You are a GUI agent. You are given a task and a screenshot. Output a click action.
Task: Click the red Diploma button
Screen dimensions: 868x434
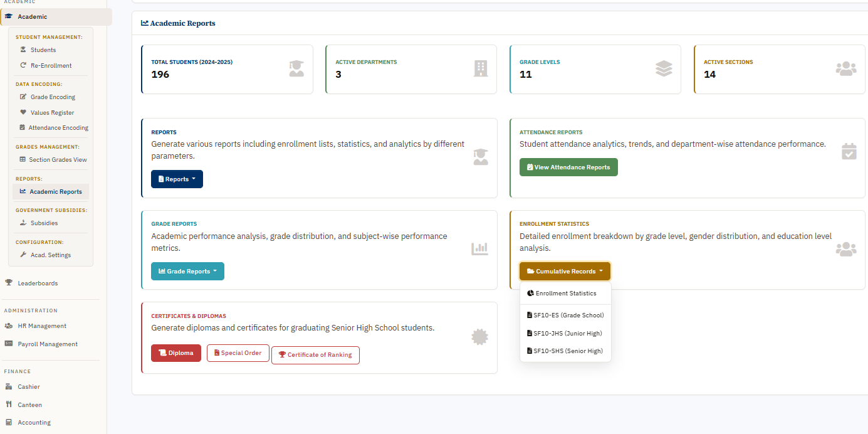(176, 352)
